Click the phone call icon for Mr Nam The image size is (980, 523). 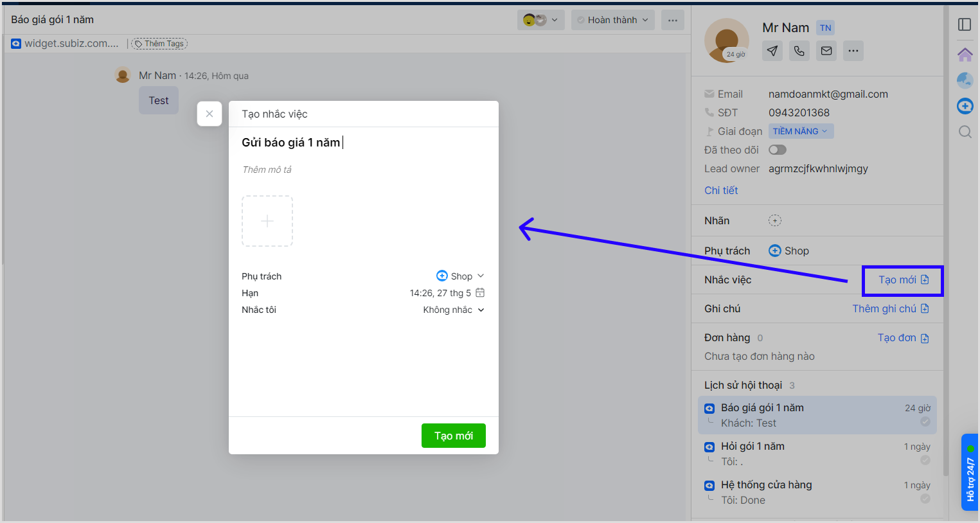coord(799,51)
